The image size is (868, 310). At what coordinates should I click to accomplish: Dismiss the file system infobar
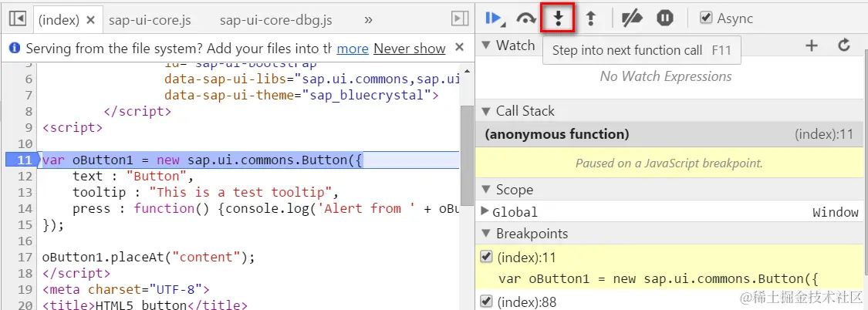(459, 48)
